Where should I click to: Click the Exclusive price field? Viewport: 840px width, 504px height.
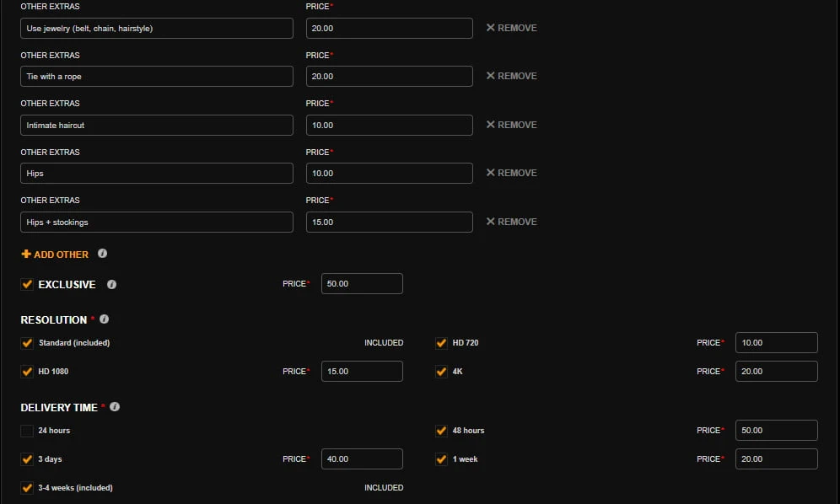[362, 284]
